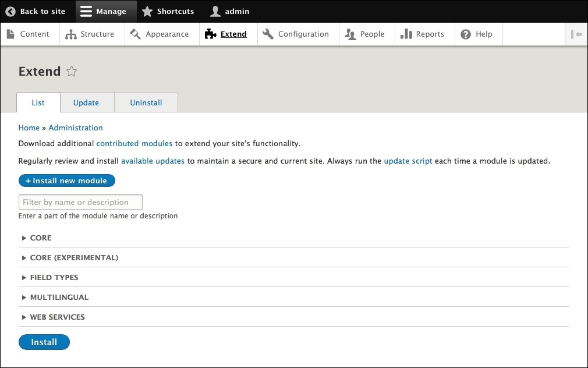Click the Back to site arrow icon
588x368 pixels.
click(10, 12)
